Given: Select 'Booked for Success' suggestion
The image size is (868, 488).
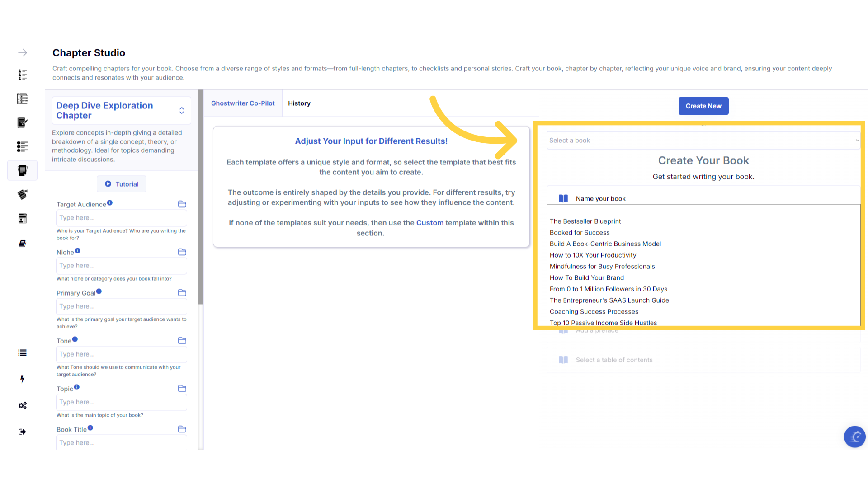Looking at the screenshot, I should tap(580, 233).
